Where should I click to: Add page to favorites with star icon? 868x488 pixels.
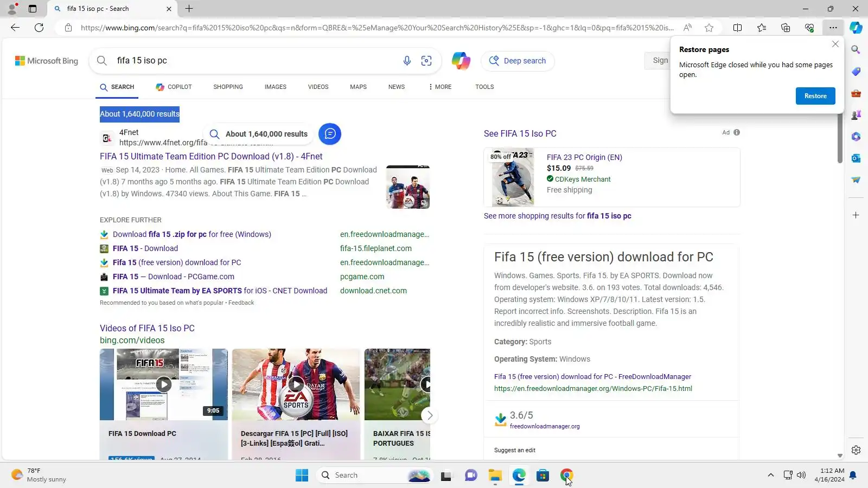click(709, 28)
